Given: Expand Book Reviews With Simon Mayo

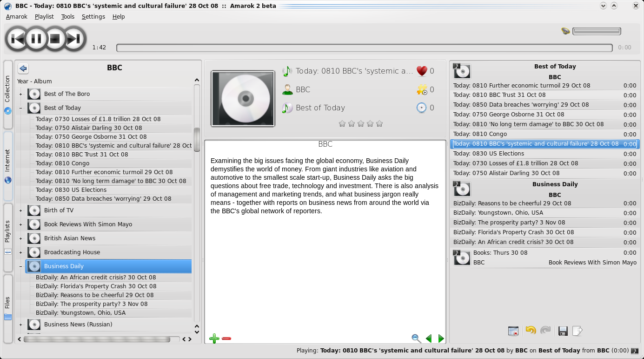Looking at the screenshot, I should [x=20, y=225].
